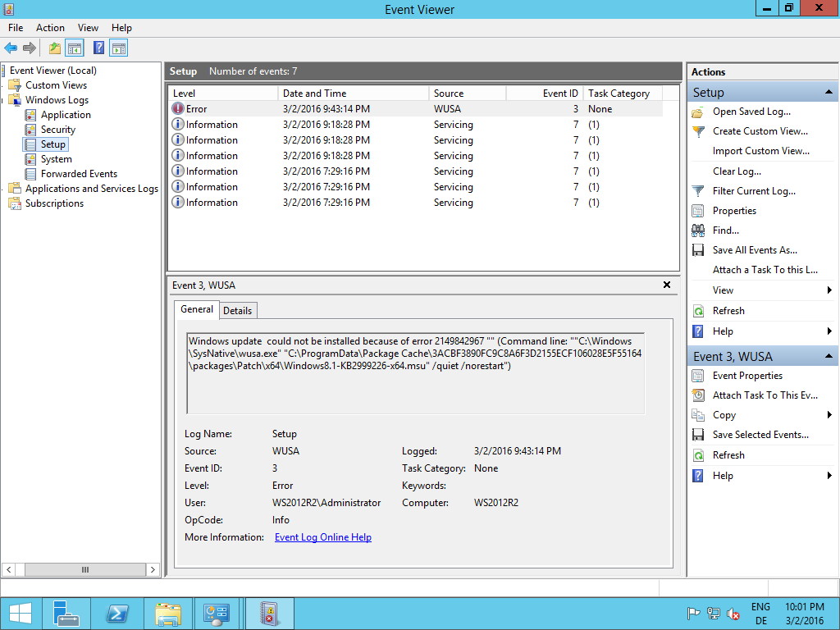The image size is (840, 630).
Task: Open the Security log in the tree
Action: coord(57,130)
